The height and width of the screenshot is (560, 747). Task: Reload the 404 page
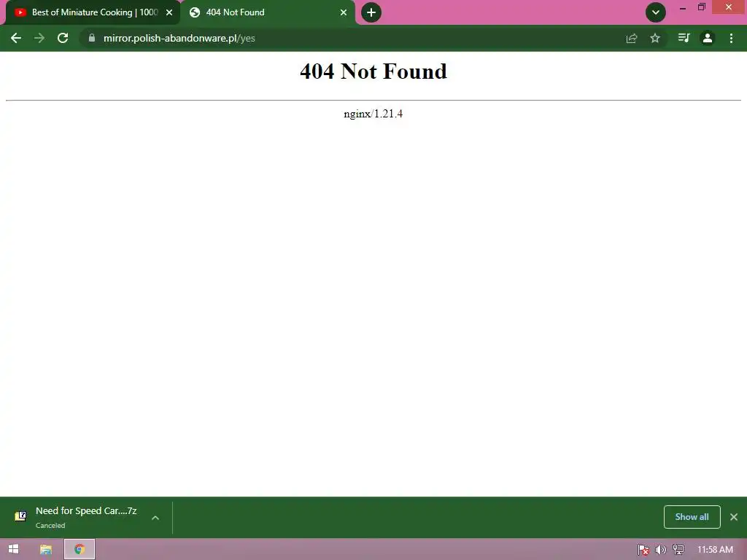click(63, 38)
